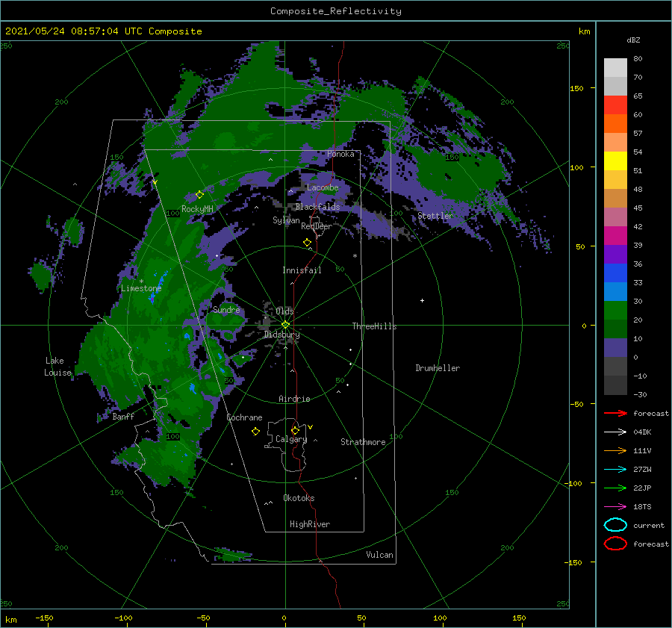Click the white plus marker north of Drumheller
The image size is (672, 628).
[422, 300]
